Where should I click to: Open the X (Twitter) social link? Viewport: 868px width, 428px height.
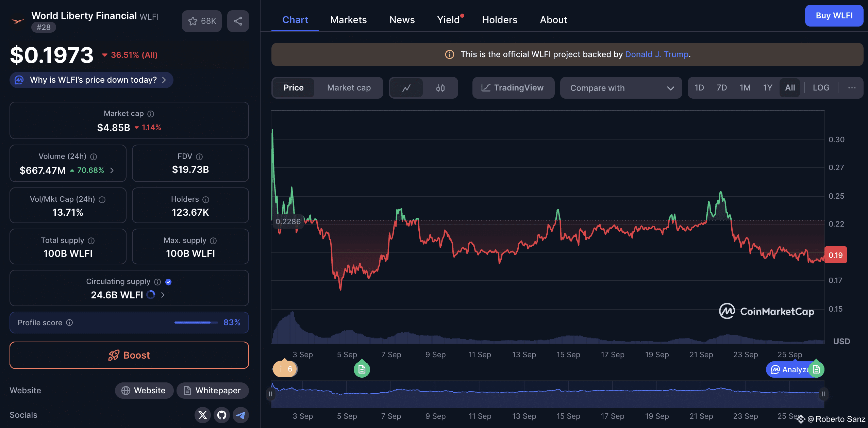[x=203, y=415]
